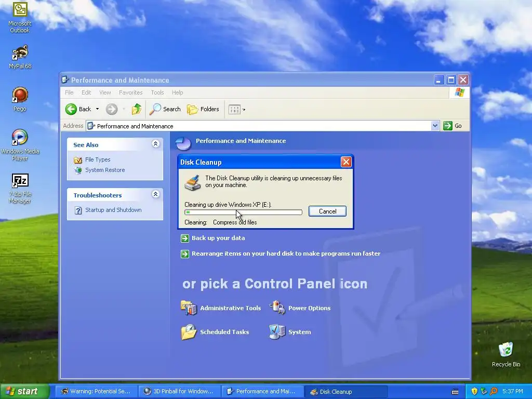Switch to Warning: Potential Se... taskbar item
The height and width of the screenshot is (399, 532).
[96, 392]
